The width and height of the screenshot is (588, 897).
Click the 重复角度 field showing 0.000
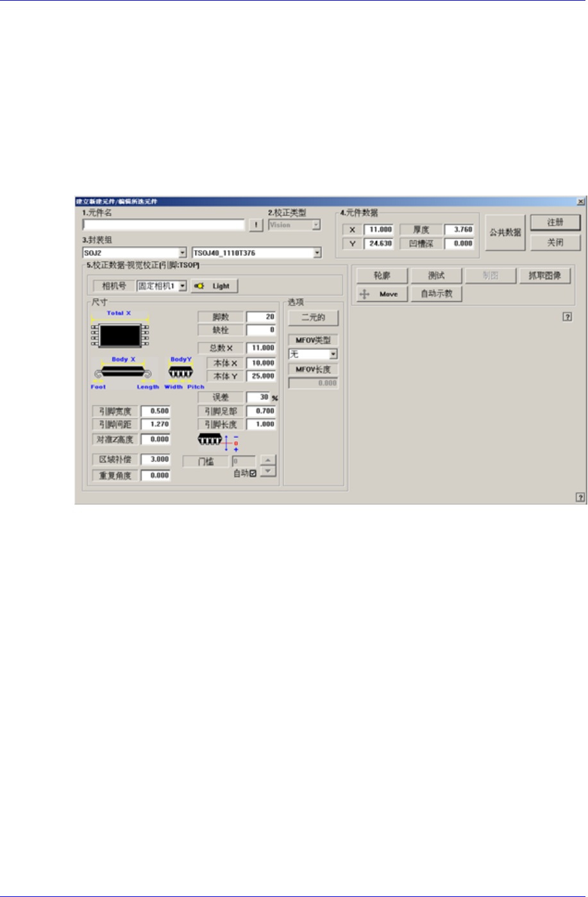tap(156, 476)
